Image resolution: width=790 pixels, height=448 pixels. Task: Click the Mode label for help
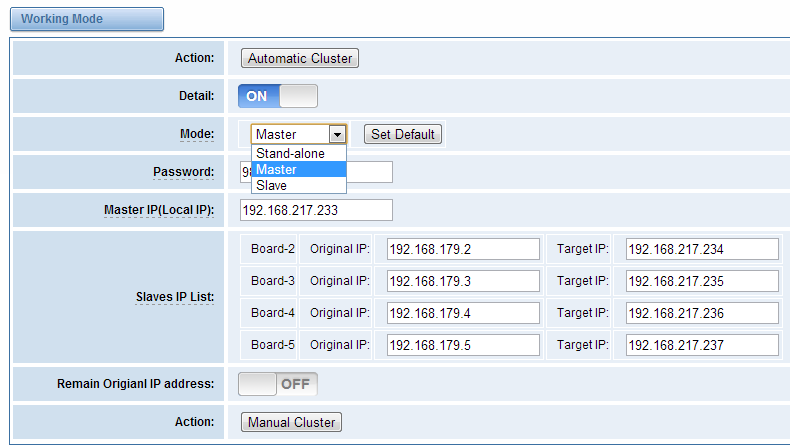197,134
